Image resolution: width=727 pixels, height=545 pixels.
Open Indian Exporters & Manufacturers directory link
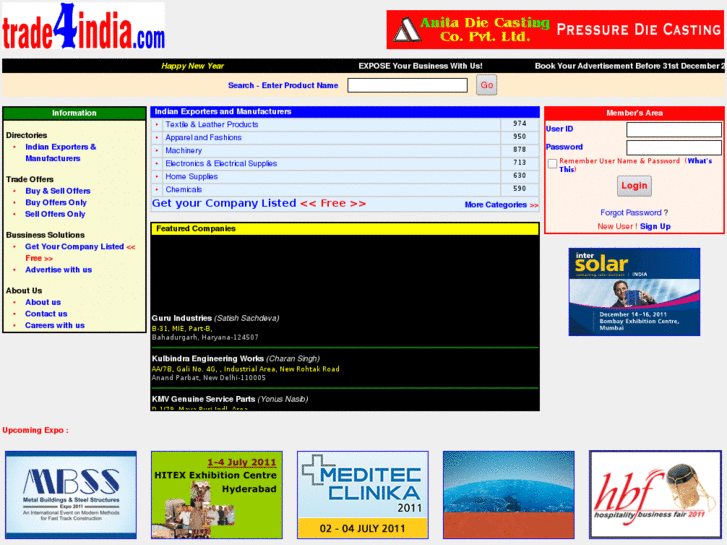61,153
